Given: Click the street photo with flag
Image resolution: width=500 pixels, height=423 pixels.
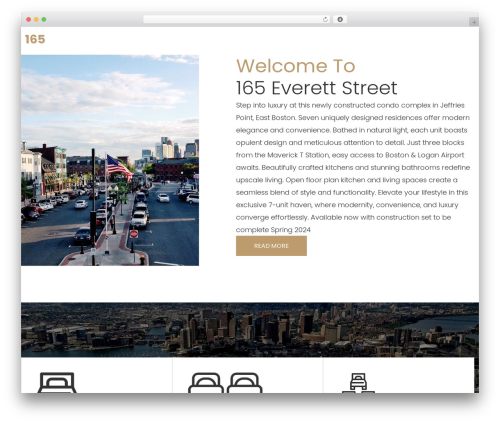Looking at the screenshot, I should click(110, 160).
